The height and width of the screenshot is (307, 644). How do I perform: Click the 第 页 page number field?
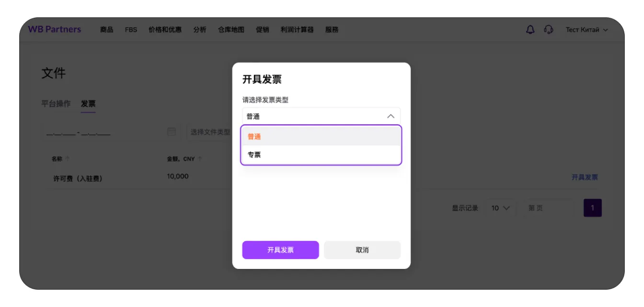[548, 208]
